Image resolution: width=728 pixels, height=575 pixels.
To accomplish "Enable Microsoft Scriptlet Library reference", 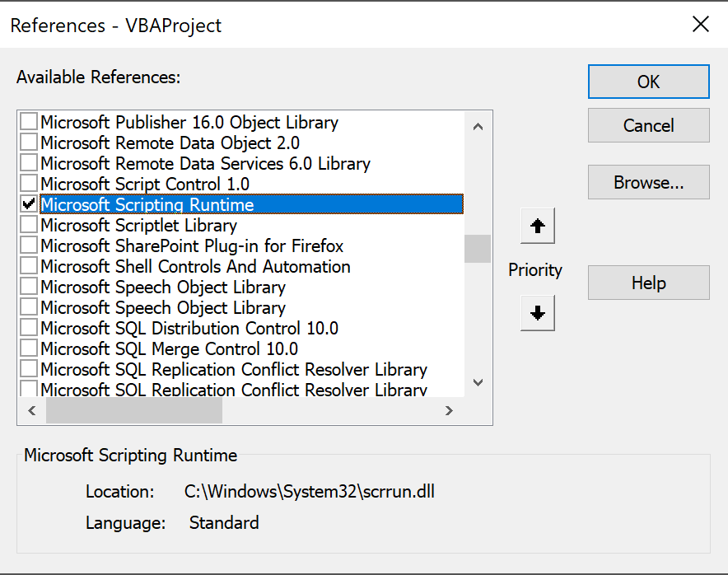I will pyautogui.click(x=29, y=225).
